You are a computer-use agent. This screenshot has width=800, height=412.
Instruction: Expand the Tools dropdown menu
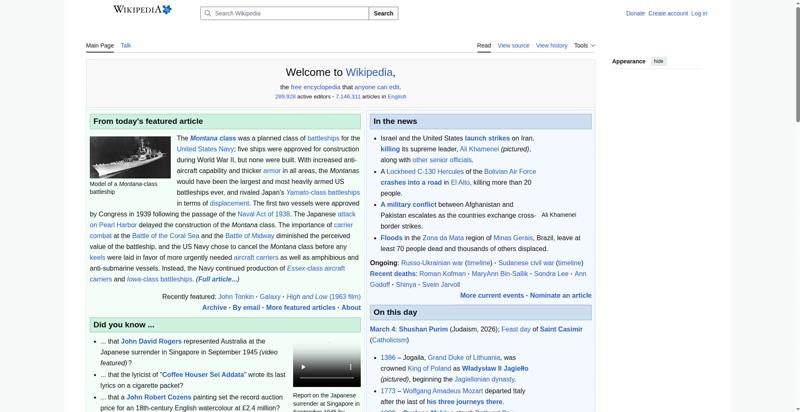584,45
